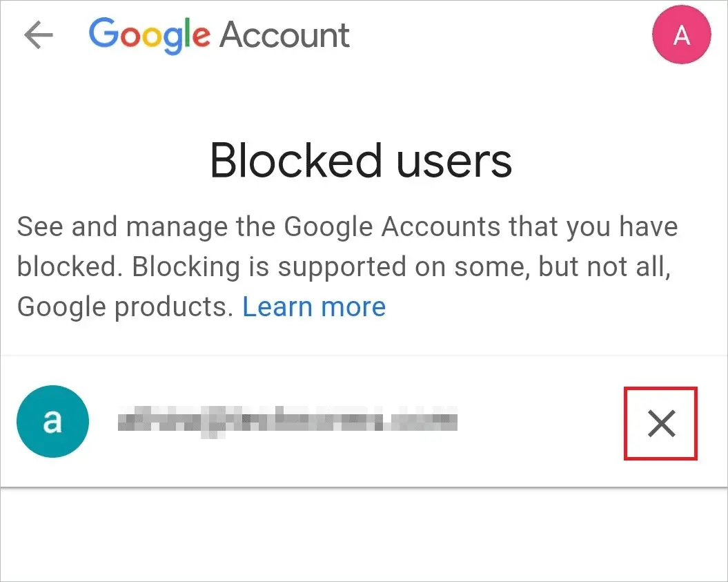
Task: Click 'Google products.' text in description
Action: point(125,307)
